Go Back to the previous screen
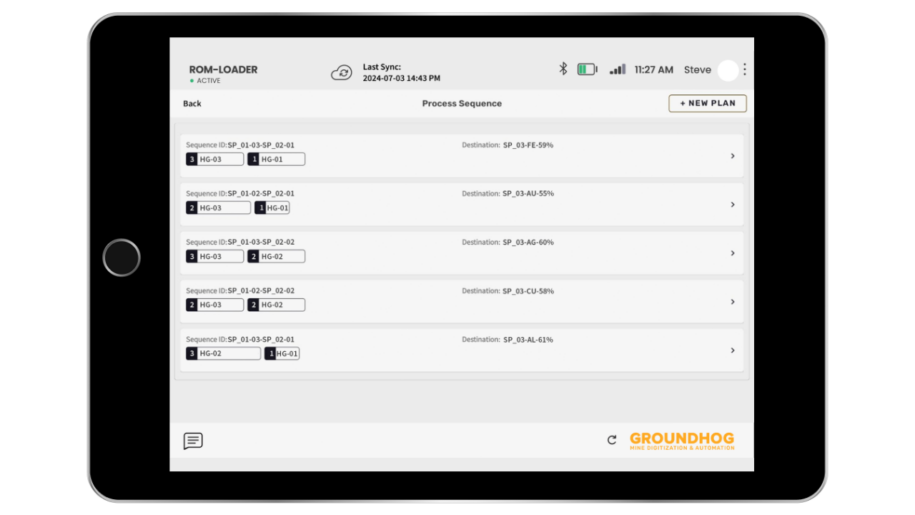 click(x=192, y=104)
